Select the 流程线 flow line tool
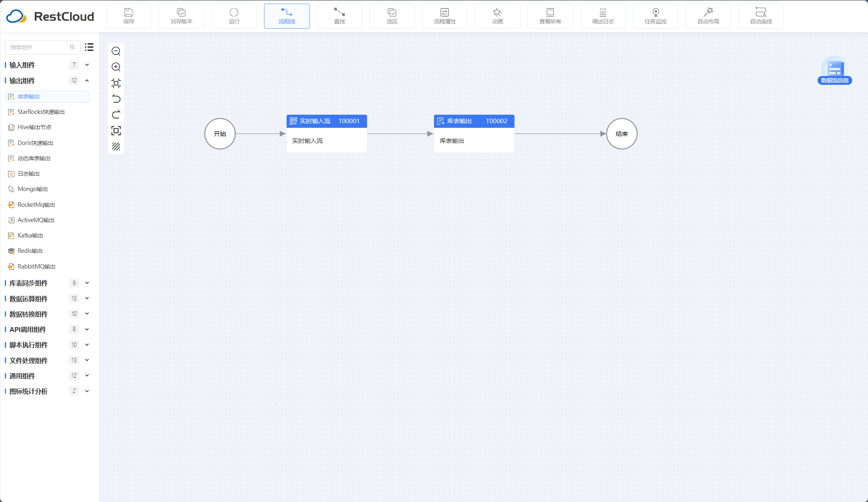This screenshot has height=502, width=868. coord(287,16)
